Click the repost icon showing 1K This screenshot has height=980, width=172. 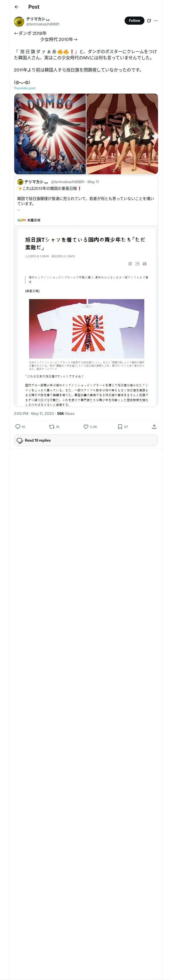point(52,426)
